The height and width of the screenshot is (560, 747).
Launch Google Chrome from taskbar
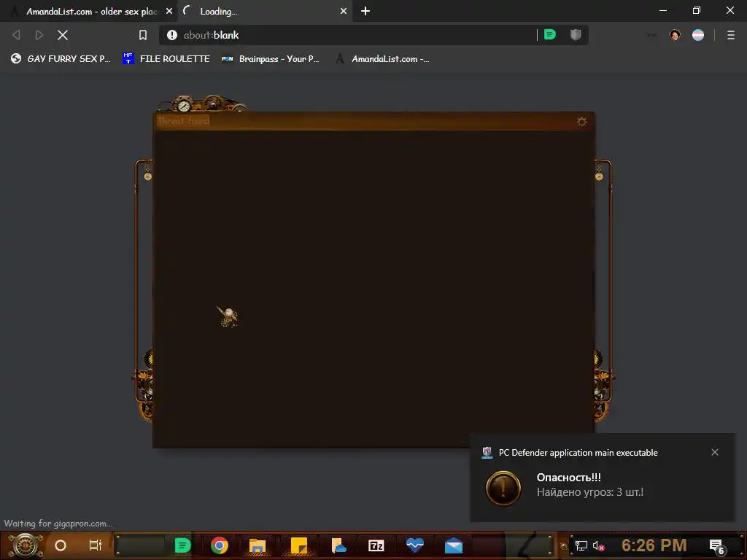click(219, 545)
